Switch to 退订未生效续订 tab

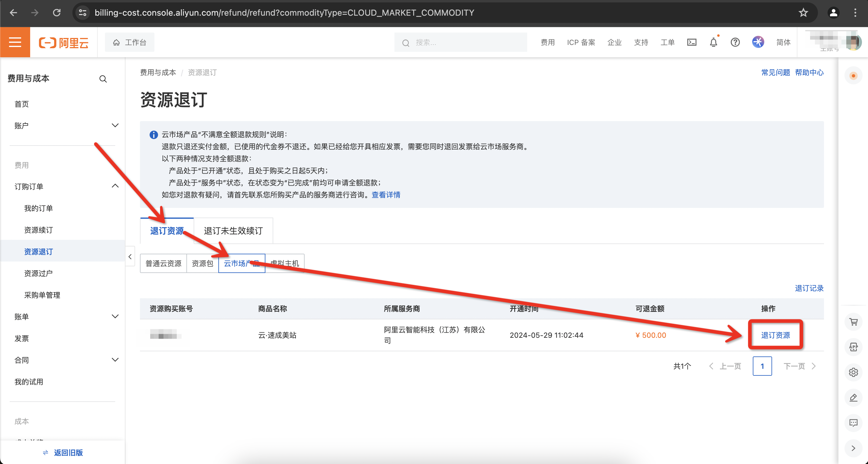coord(233,231)
